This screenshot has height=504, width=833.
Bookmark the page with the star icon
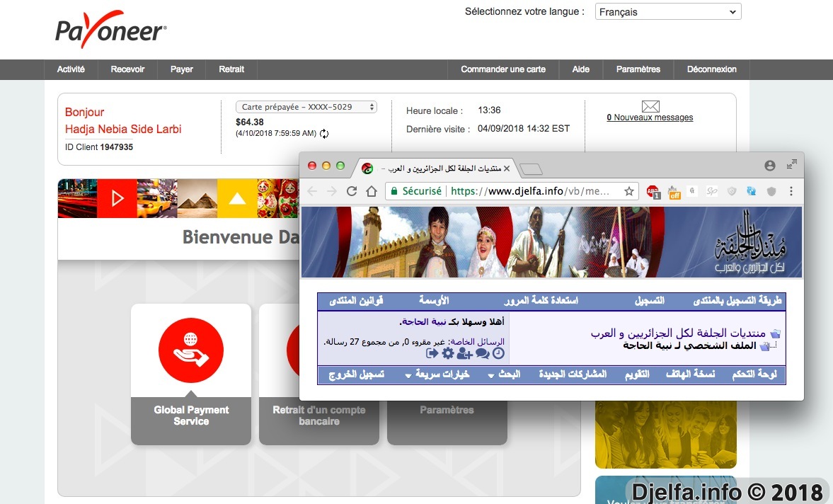click(x=629, y=191)
